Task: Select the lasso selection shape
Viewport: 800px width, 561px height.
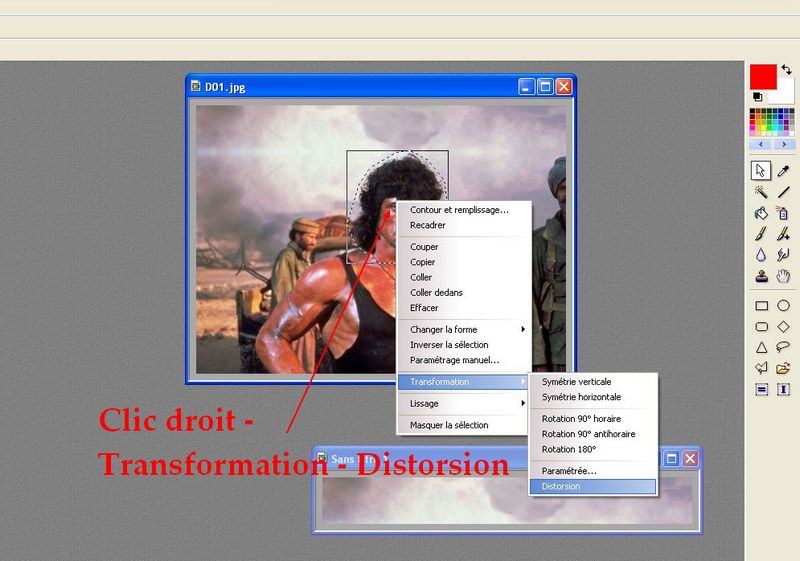Action: coord(784,347)
